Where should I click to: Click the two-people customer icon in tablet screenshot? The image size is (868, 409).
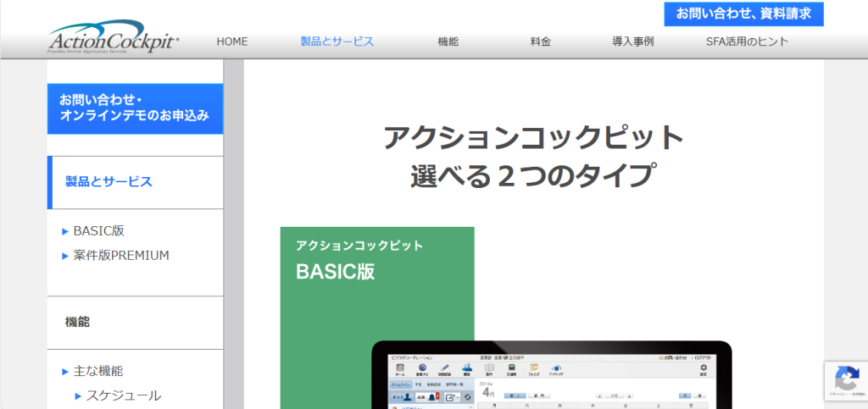[467, 368]
